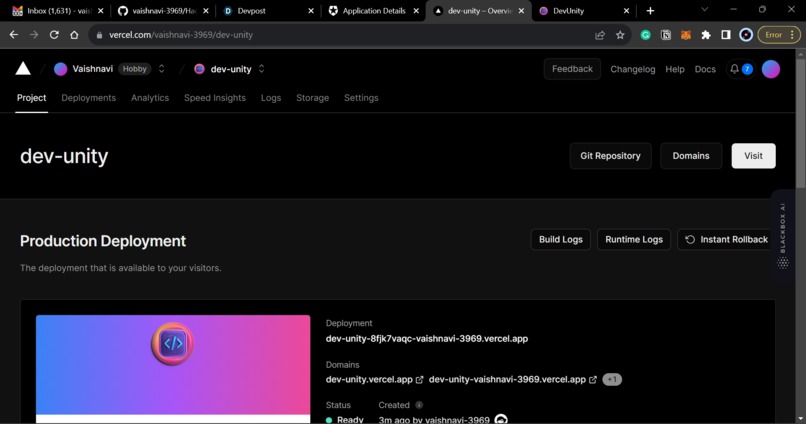Screen dimensions: 806x424
Task: Expand the Vaishnavi team switcher chevrons
Action: pyautogui.click(x=161, y=69)
